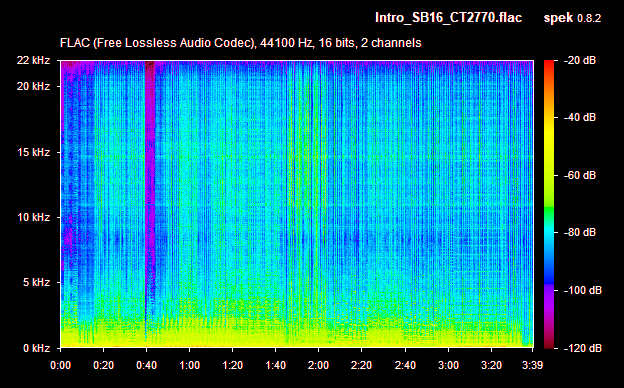
Task: Click the red top of the color scale
Action: tap(549, 66)
